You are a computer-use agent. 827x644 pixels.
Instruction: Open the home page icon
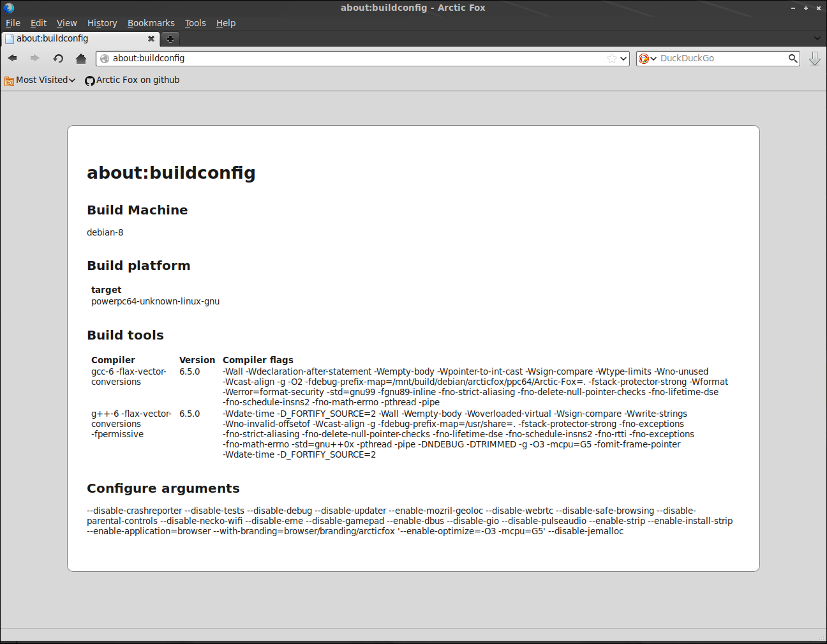81,58
